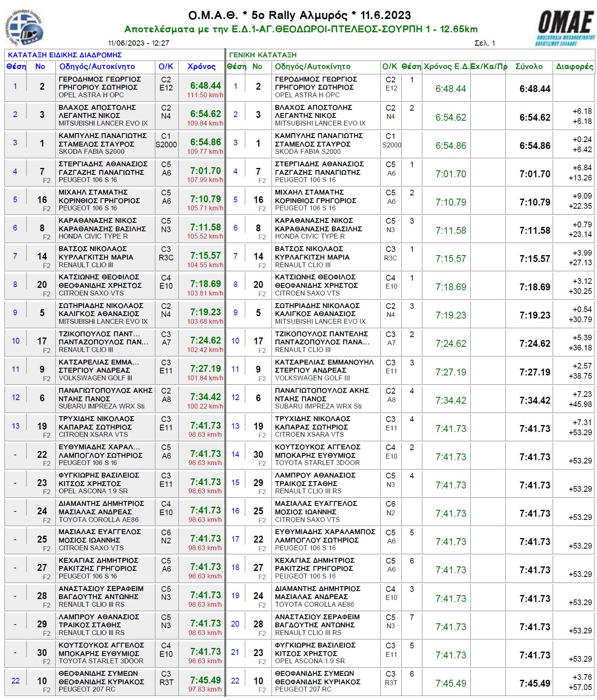Click the bold total time 6:48.44
Image resolution: width=597 pixels, height=700 pixels.
click(534, 89)
